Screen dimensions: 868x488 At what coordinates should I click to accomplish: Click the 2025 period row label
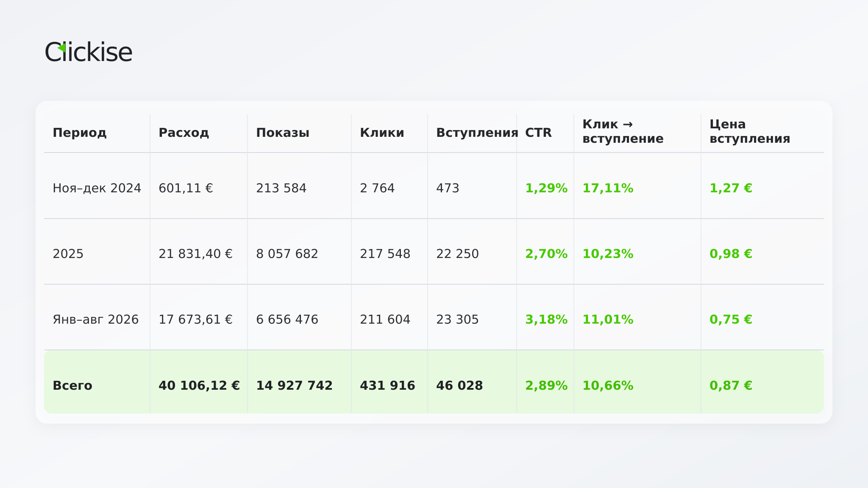coord(68,254)
